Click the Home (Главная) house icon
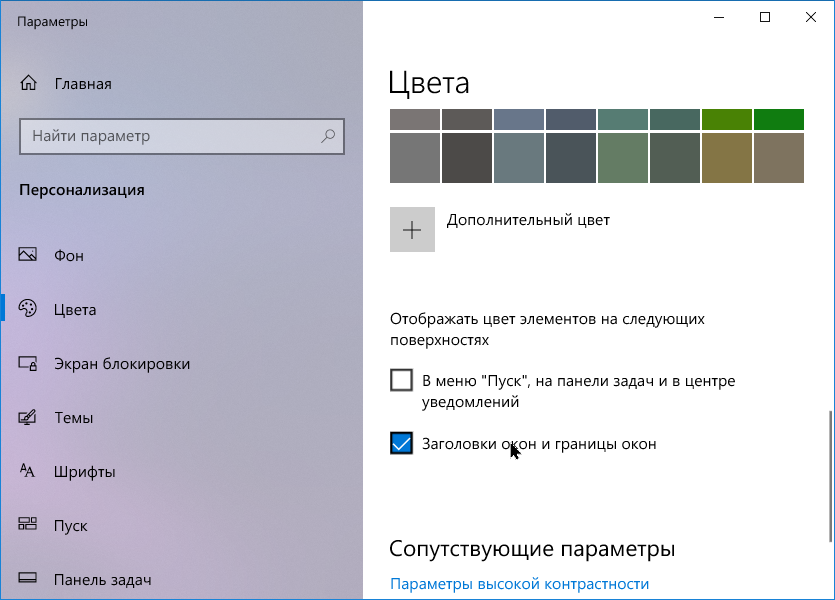This screenshot has height=600, width=835. pos(29,83)
